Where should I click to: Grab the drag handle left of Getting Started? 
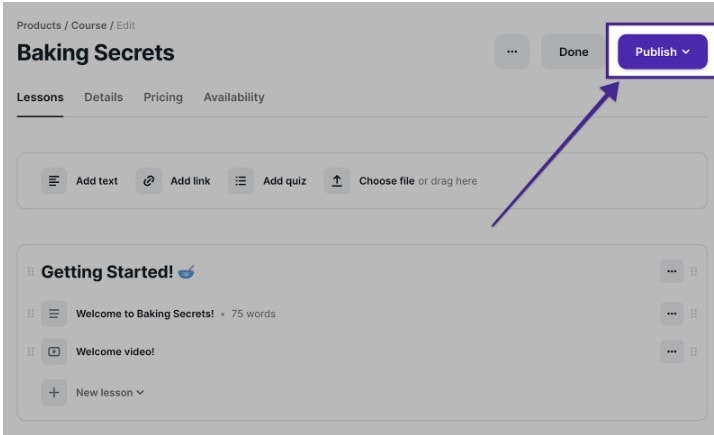pyautogui.click(x=30, y=272)
